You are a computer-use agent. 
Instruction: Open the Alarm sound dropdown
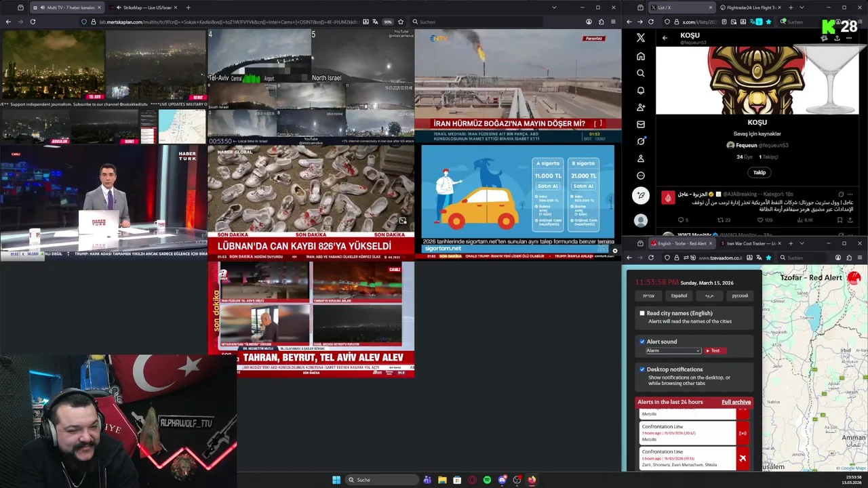point(673,350)
